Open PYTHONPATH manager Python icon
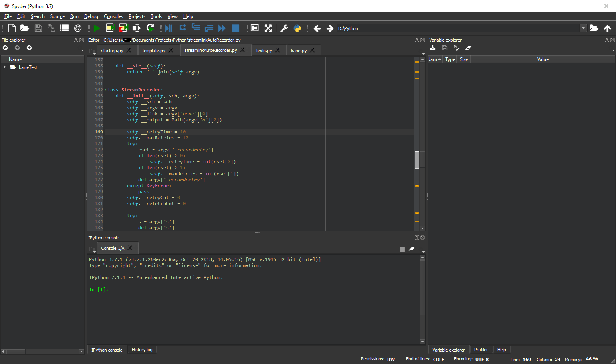Image resolution: width=616 pixels, height=364 pixels. pyautogui.click(x=297, y=28)
